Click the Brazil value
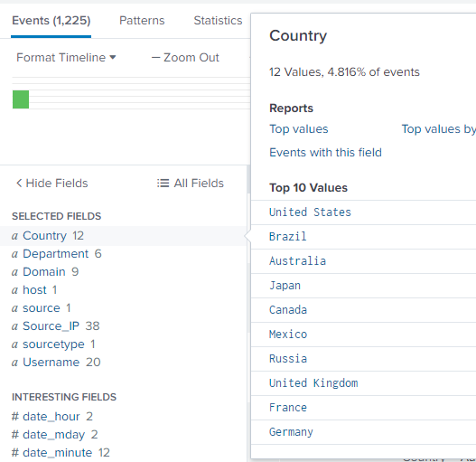Screen dimensions: 476x462 point(288,237)
